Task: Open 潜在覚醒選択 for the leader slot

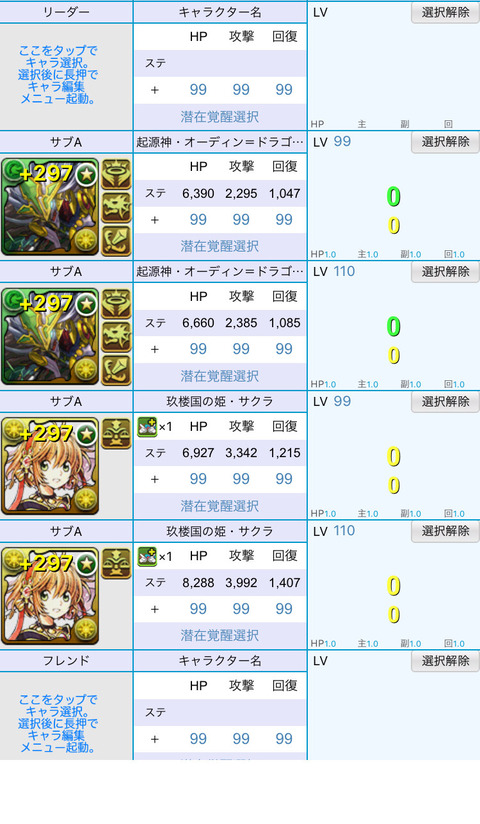Action: tap(220, 117)
